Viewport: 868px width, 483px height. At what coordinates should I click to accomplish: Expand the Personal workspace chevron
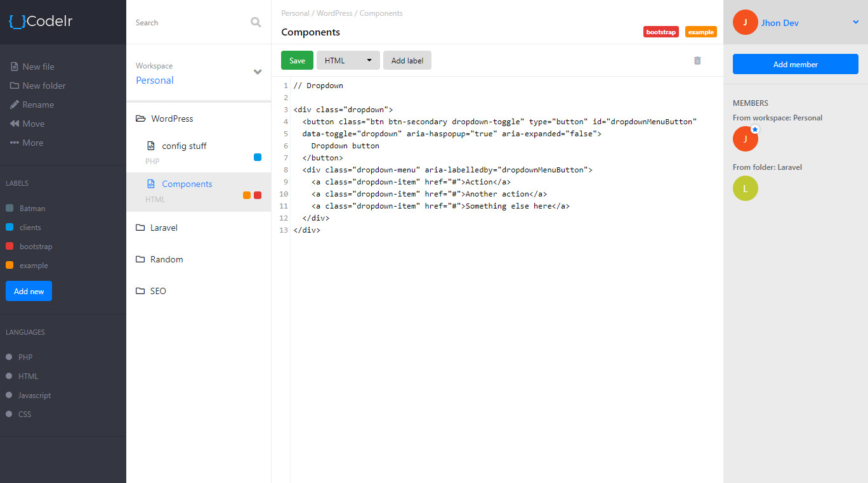pyautogui.click(x=258, y=72)
